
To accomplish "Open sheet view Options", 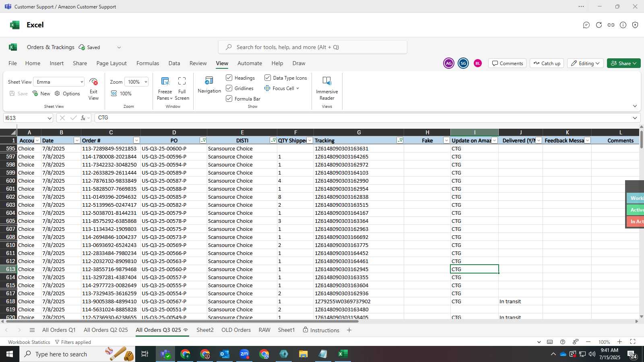I will coord(67,93).
